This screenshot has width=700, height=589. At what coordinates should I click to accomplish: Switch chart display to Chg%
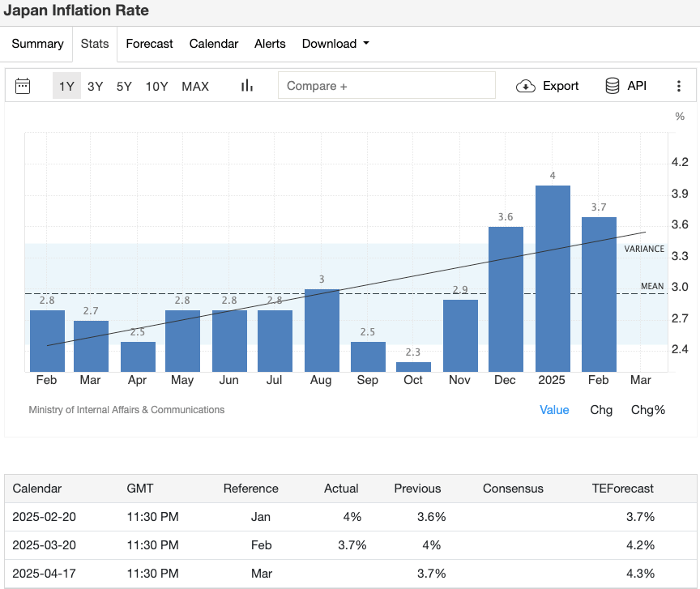[x=648, y=410]
